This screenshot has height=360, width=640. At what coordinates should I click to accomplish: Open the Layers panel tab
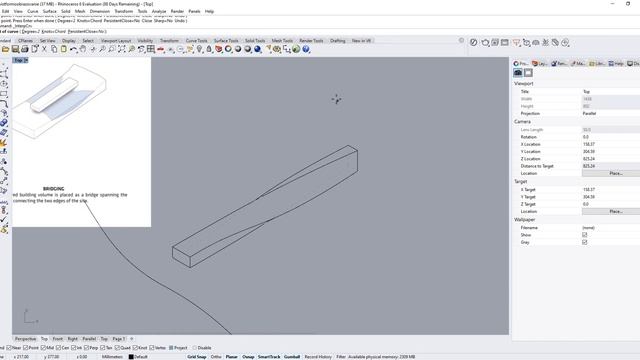(540, 64)
